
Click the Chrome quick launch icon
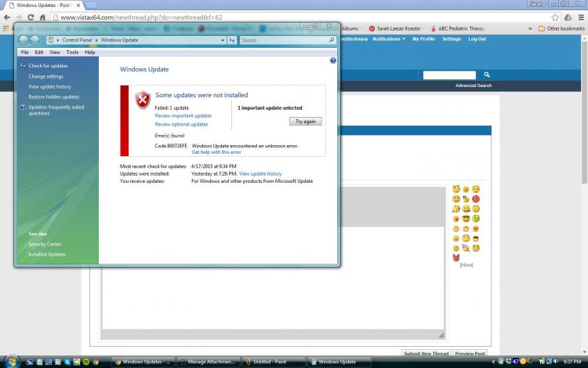point(96,362)
